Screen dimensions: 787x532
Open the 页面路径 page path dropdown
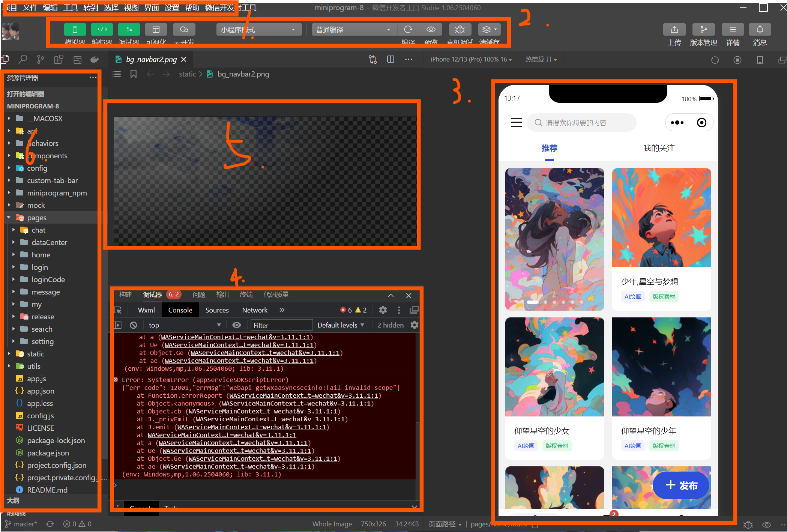[445, 524]
